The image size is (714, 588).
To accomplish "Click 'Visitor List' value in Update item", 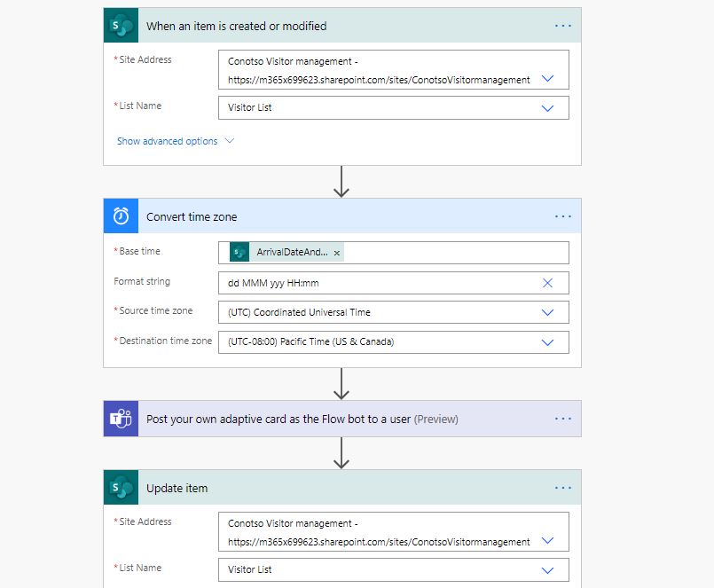I will click(x=249, y=569).
